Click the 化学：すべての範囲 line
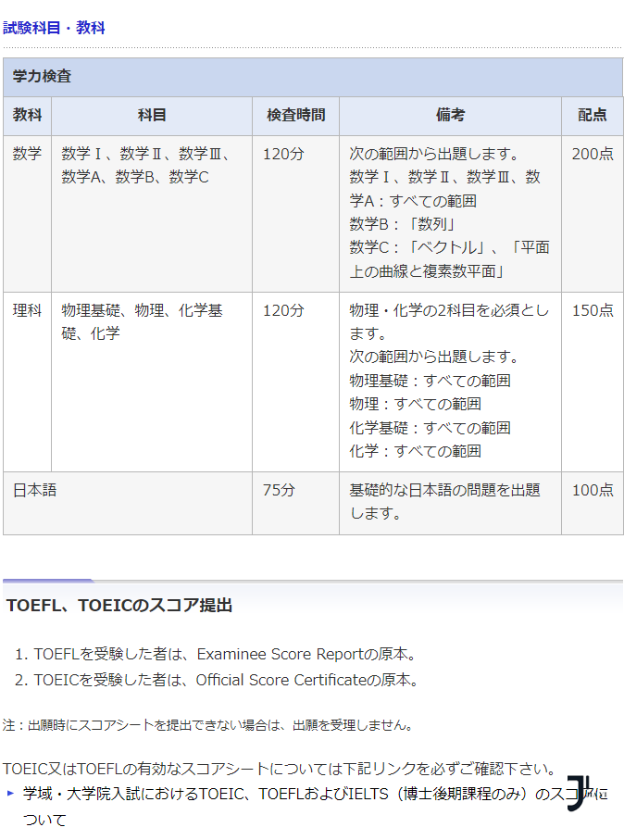 [x=415, y=451]
